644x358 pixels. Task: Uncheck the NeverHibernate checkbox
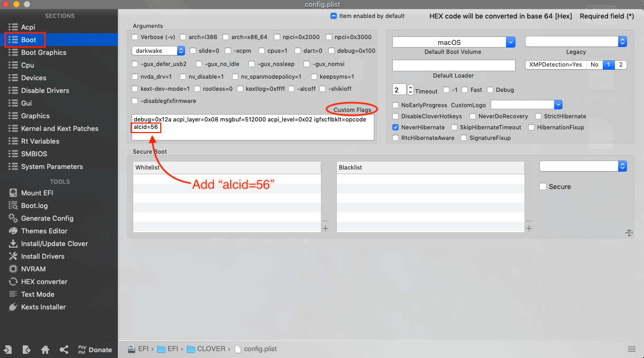(x=395, y=127)
